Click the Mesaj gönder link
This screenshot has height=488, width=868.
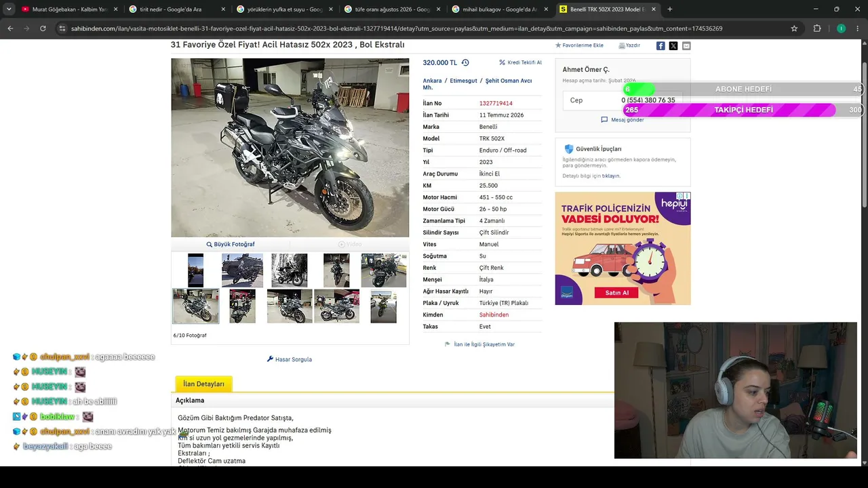point(623,120)
